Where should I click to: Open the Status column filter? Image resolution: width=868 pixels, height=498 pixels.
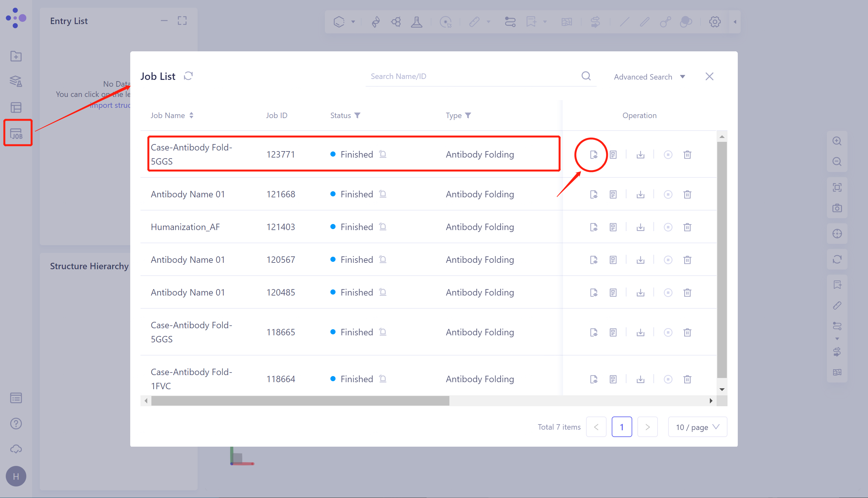point(357,116)
